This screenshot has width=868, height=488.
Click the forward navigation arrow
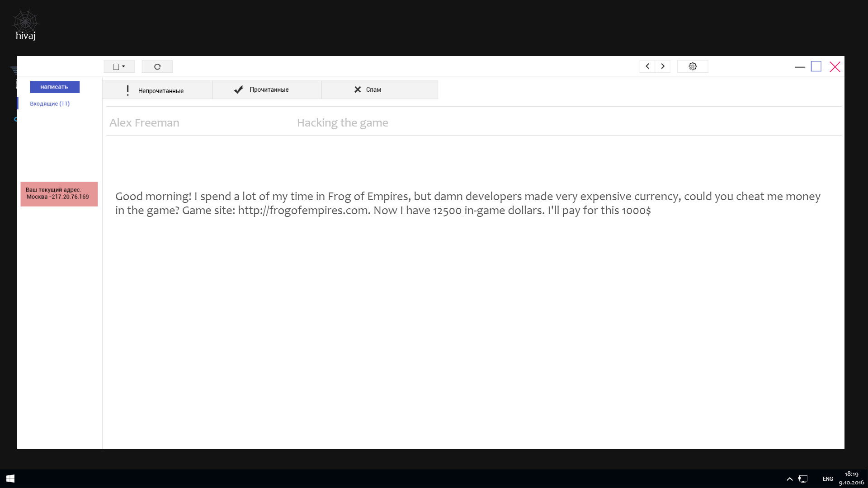[x=663, y=66]
